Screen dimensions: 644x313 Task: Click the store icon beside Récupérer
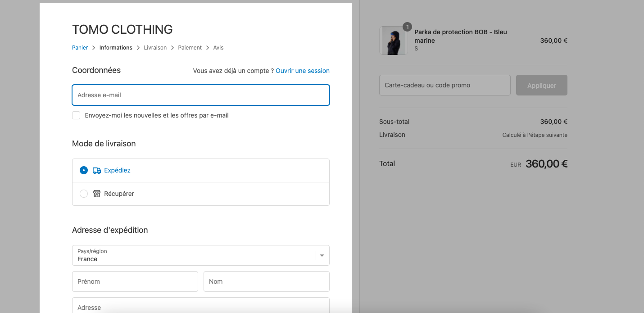click(x=97, y=194)
